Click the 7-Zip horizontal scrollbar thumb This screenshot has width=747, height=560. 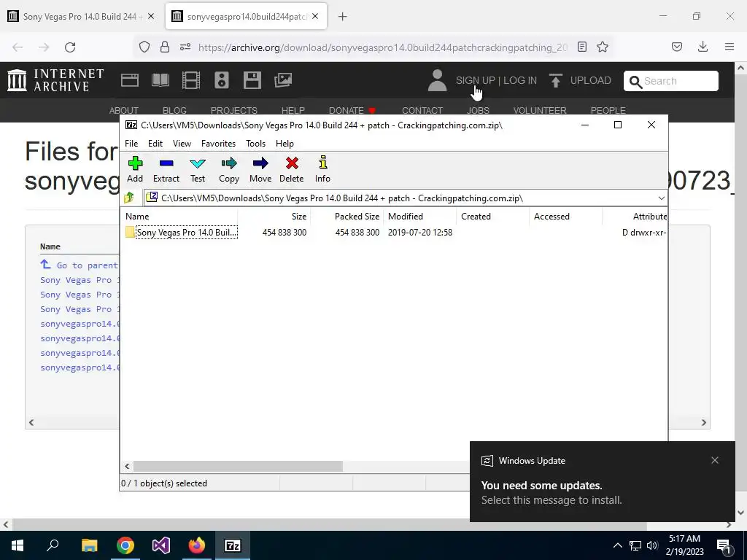pyautogui.click(x=238, y=466)
